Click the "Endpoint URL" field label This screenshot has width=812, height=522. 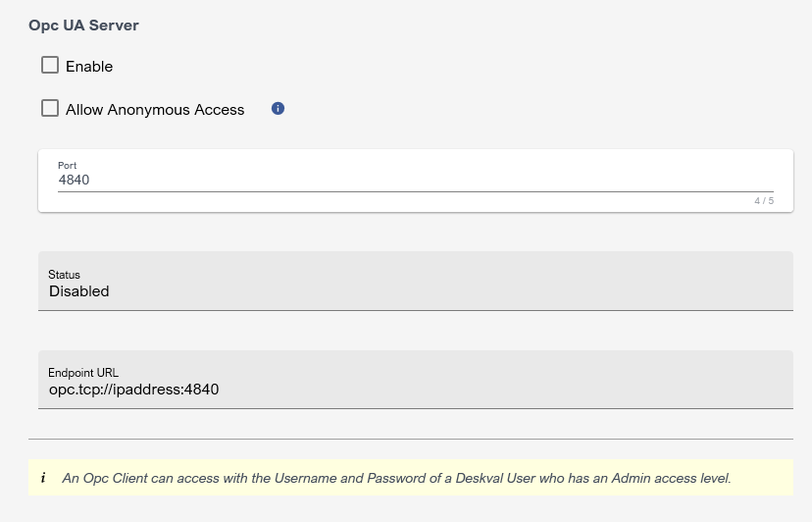pyautogui.click(x=83, y=373)
